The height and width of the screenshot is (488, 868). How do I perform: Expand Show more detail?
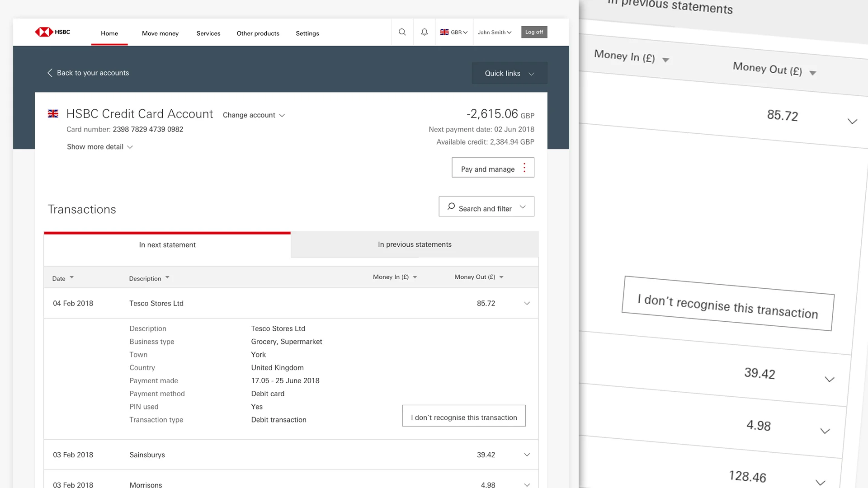tap(99, 147)
